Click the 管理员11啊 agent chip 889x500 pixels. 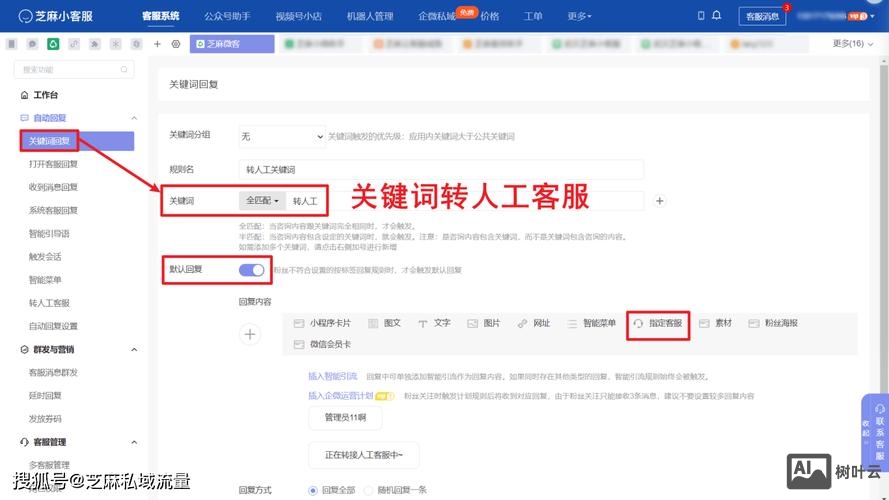pos(345,417)
